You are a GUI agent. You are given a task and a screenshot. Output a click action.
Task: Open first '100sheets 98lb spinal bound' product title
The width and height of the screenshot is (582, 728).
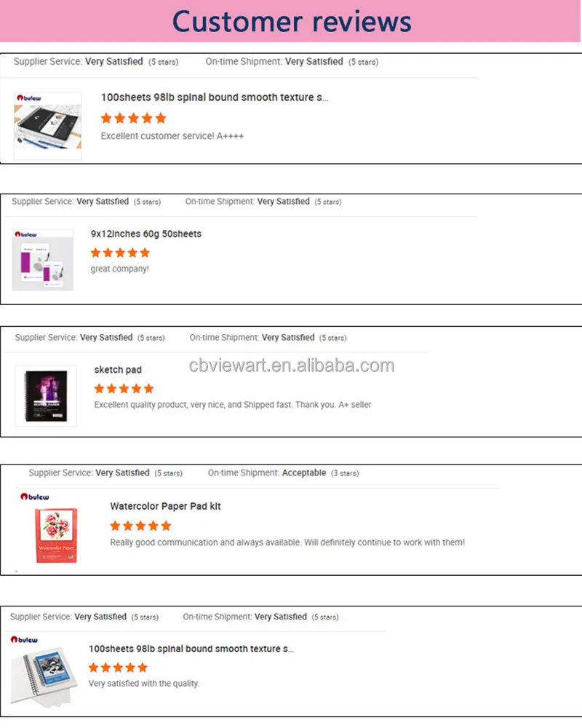click(215, 98)
